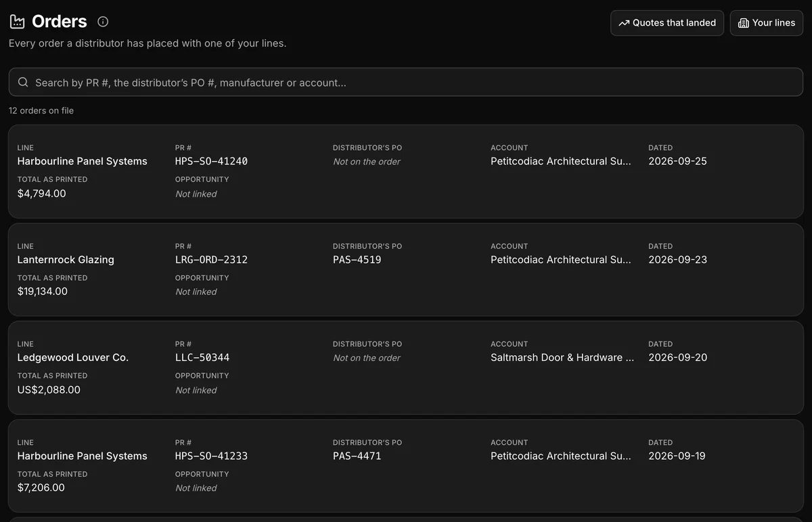This screenshot has width=812, height=522.
Task: Click the $7,206.00 total
Action: tap(41, 488)
